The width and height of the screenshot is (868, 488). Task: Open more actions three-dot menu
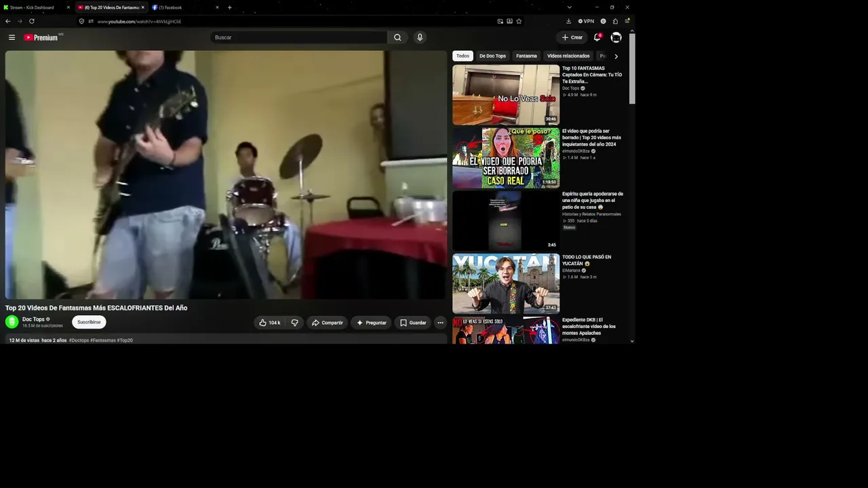click(440, 323)
